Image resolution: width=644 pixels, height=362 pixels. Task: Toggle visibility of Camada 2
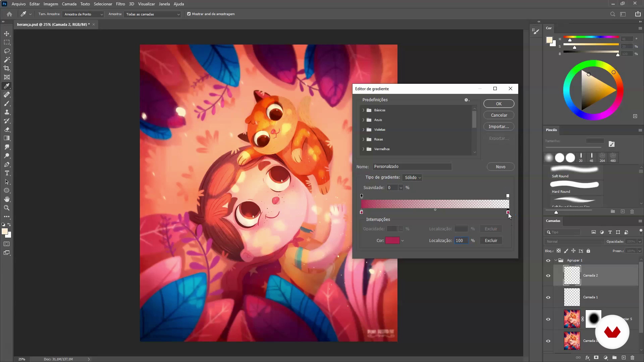point(548,276)
